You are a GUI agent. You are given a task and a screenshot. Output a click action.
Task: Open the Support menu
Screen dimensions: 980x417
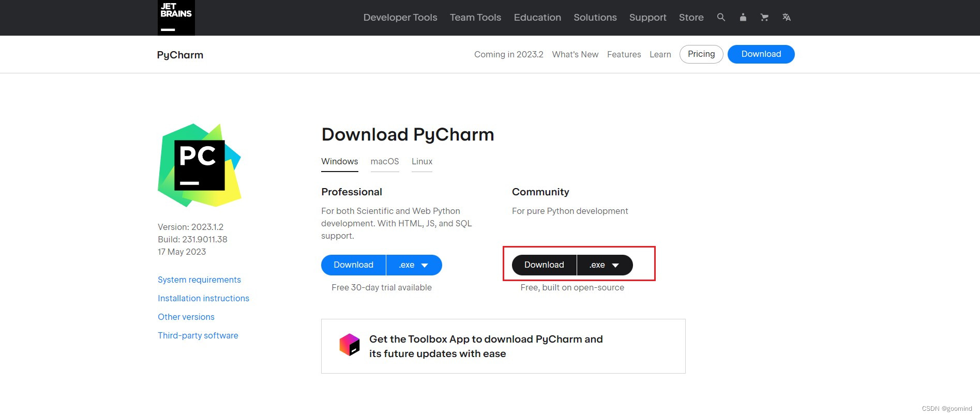(x=647, y=17)
